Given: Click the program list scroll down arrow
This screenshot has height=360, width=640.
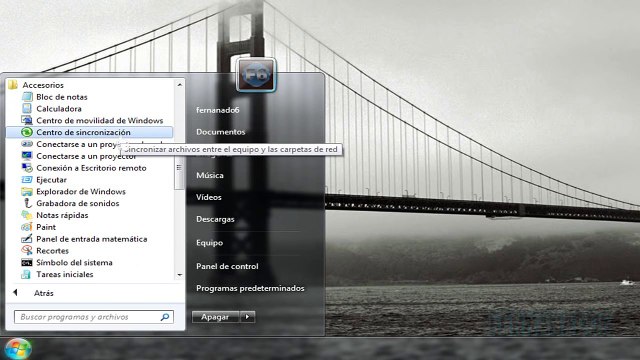Looking at the screenshot, I should click(x=180, y=275).
